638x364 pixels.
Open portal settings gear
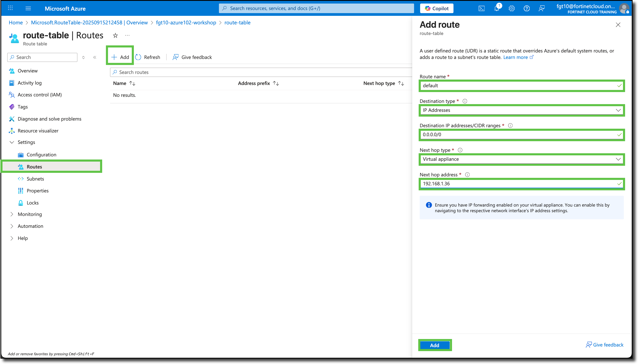pyautogui.click(x=511, y=8)
